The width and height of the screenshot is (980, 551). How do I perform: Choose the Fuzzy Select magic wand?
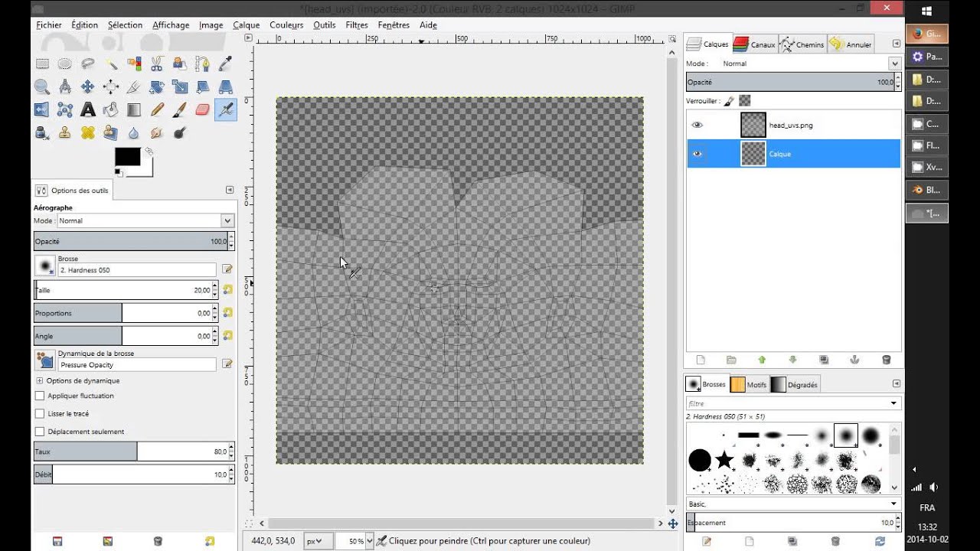tap(110, 64)
